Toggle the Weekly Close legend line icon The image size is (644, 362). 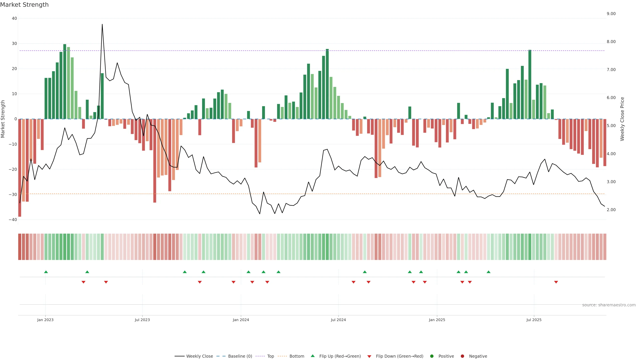179,356
